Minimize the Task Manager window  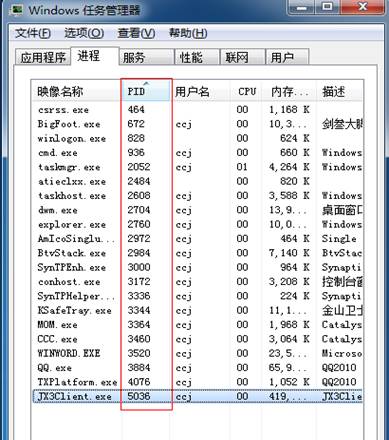coord(301,7)
